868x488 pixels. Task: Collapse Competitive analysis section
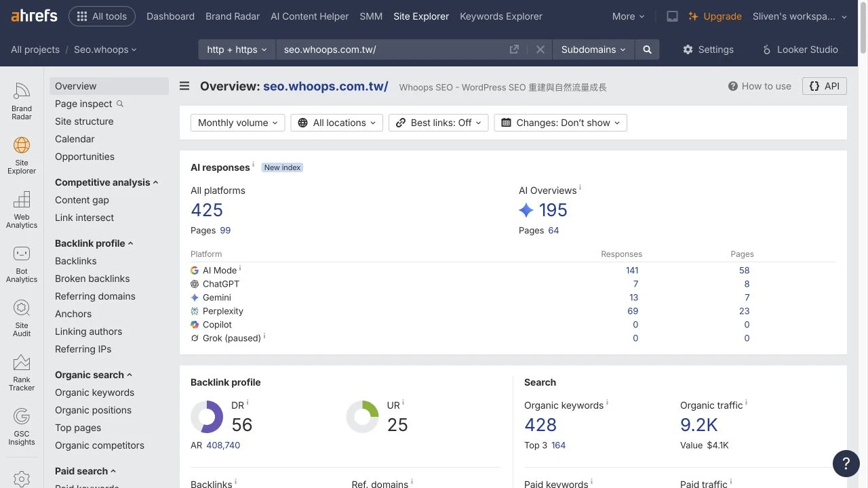tap(106, 182)
